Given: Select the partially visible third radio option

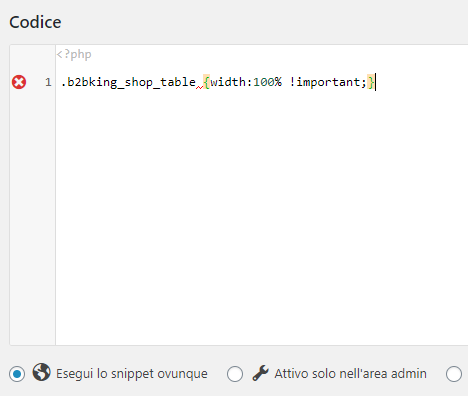Looking at the screenshot, I should pos(454,374).
